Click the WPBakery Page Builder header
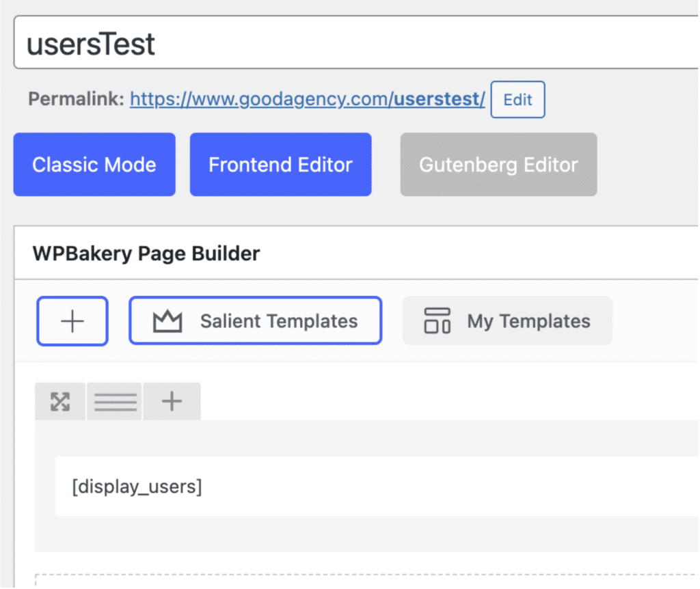The height and width of the screenshot is (589, 700). coord(146,253)
